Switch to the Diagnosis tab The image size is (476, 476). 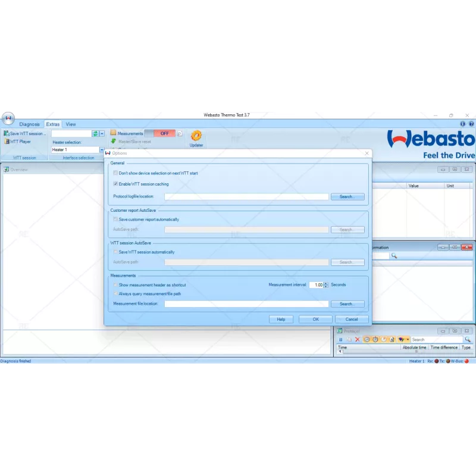[29, 124]
